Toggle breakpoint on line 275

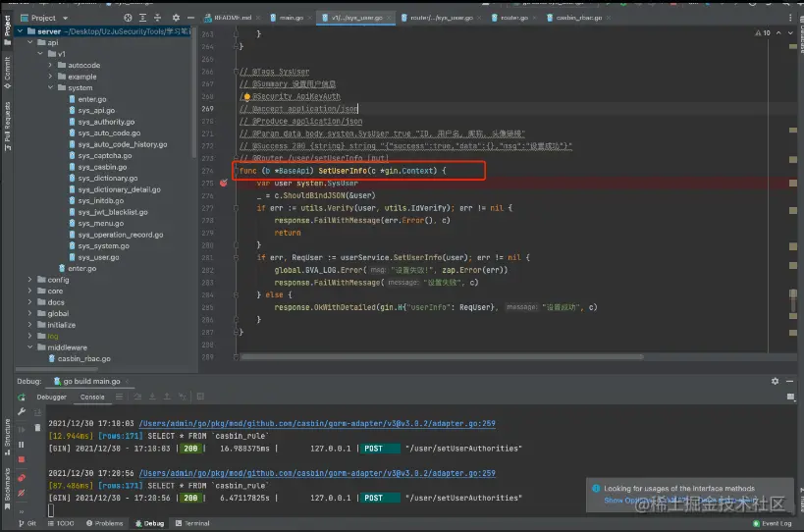[224, 183]
